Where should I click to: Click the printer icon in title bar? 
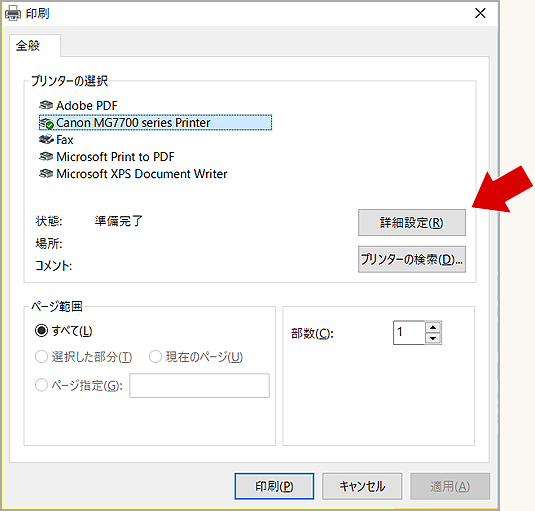[x=13, y=14]
